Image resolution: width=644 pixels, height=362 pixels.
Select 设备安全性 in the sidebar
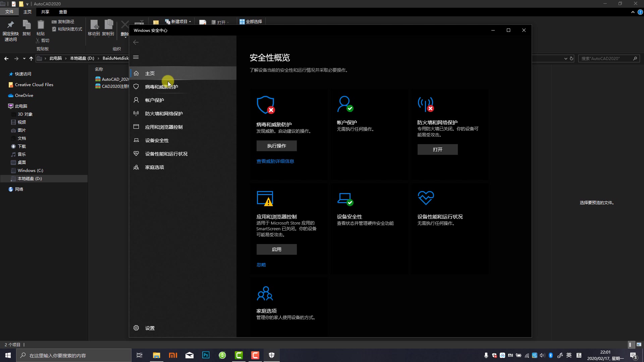tap(183, 140)
